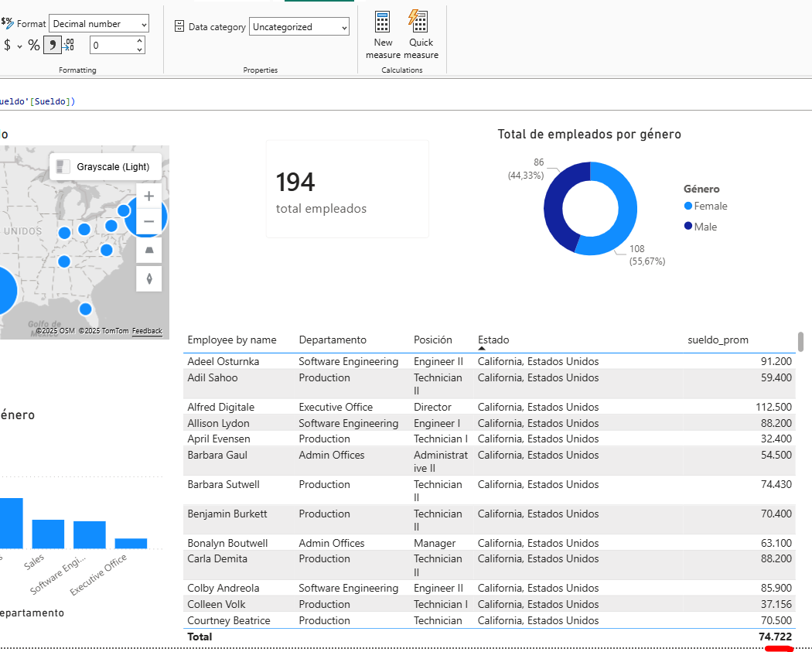Zoom out on the map
812x652 pixels.
point(148,222)
